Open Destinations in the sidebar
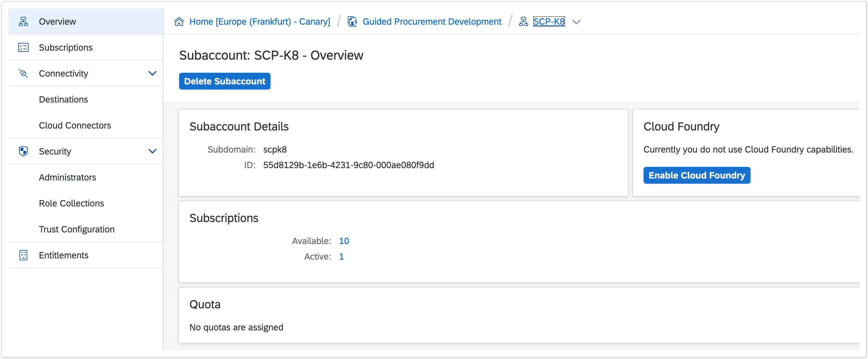Image resolution: width=868 pixels, height=359 pixels. coord(63,99)
